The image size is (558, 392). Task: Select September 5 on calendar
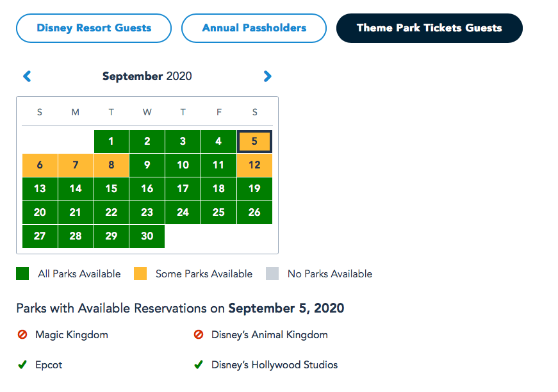[255, 142]
